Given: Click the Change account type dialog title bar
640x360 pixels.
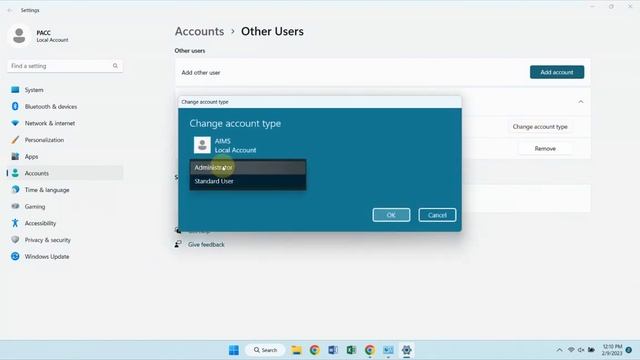Looking at the screenshot, I should click(x=320, y=102).
